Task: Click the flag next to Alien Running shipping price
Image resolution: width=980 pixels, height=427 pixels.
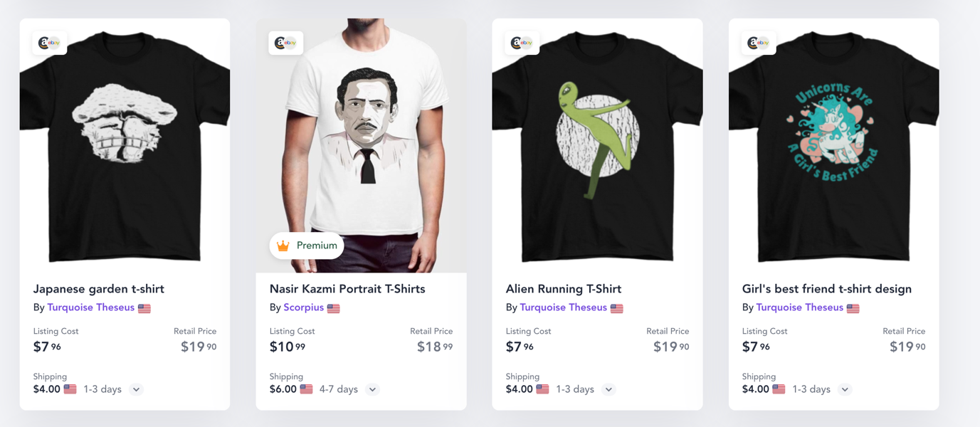Action: (x=542, y=389)
